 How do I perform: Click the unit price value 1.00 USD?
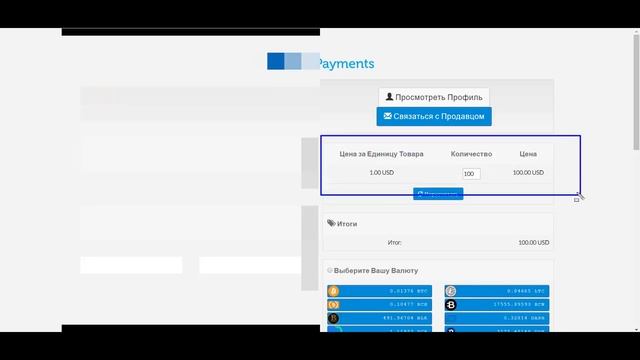pyautogui.click(x=382, y=173)
